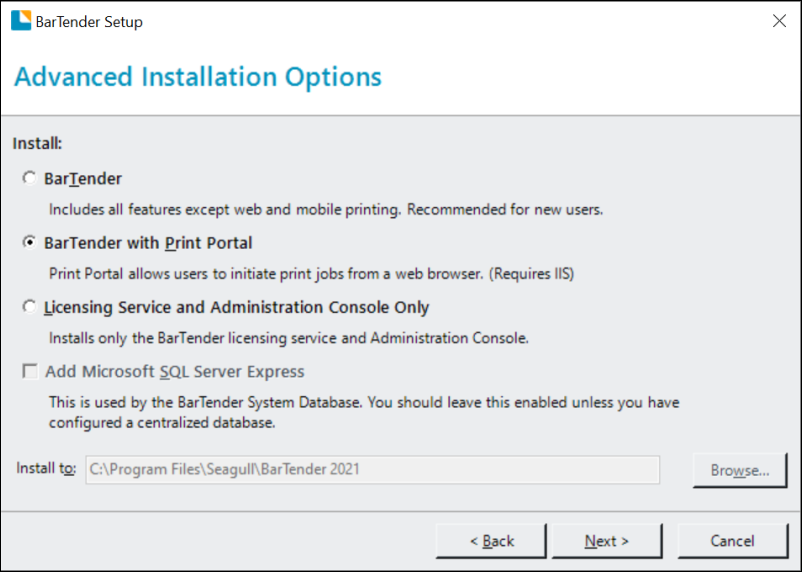Close the BarTender Setup window

coord(778,21)
